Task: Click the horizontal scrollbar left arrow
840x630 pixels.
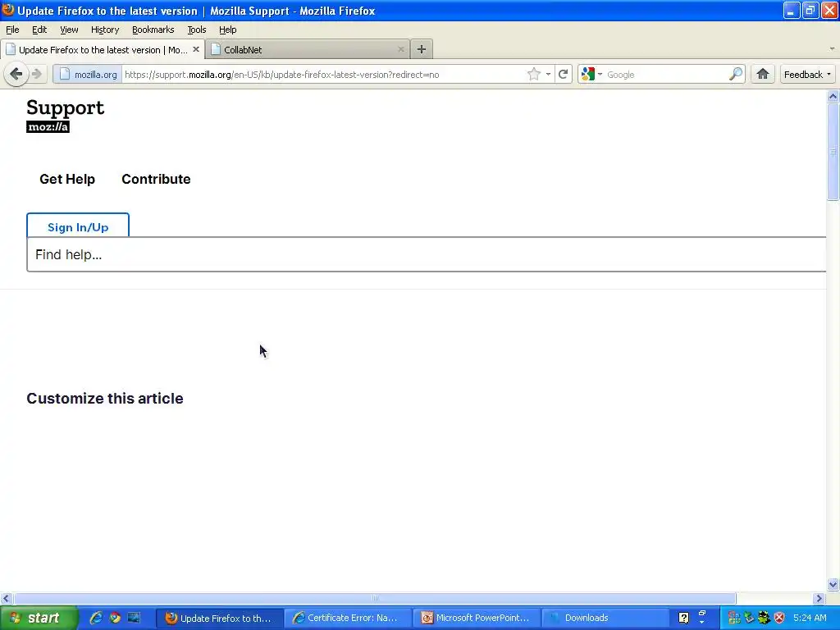Action: (x=7, y=598)
